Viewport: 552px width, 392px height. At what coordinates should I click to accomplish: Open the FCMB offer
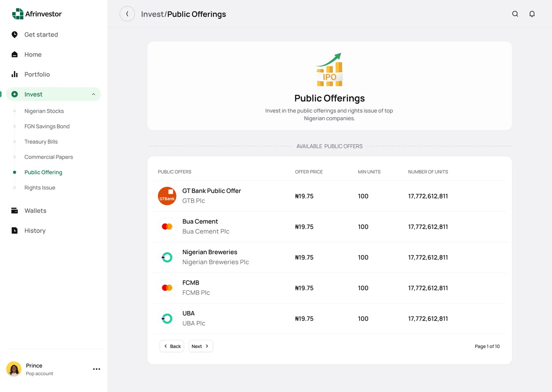point(329,288)
